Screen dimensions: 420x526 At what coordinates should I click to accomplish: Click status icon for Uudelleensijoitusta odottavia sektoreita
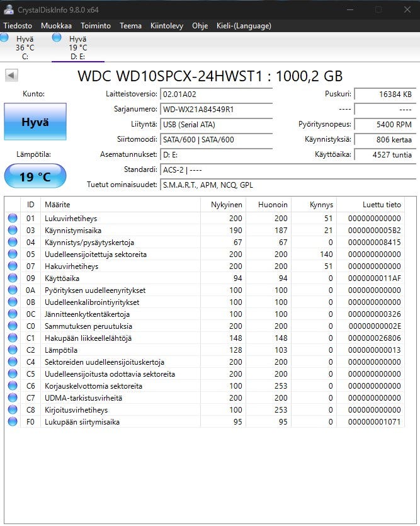tap(13, 374)
